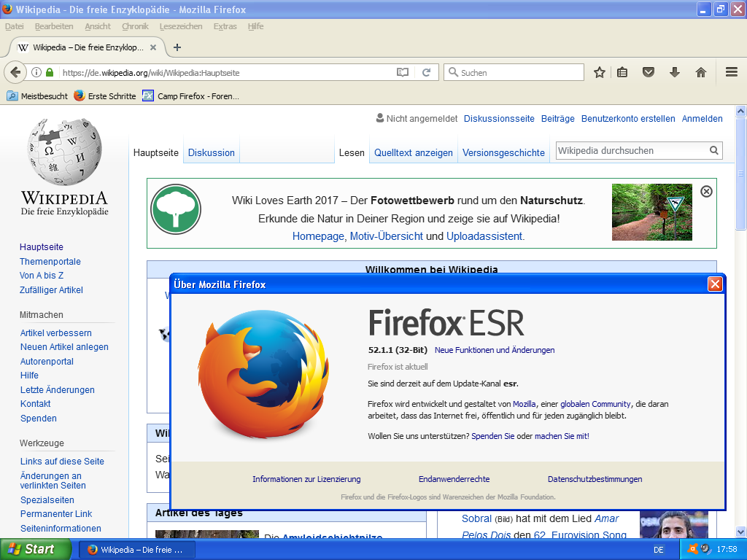Follow the Mozilla link in the dialog
The image size is (747, 560).
coord(524,404)
